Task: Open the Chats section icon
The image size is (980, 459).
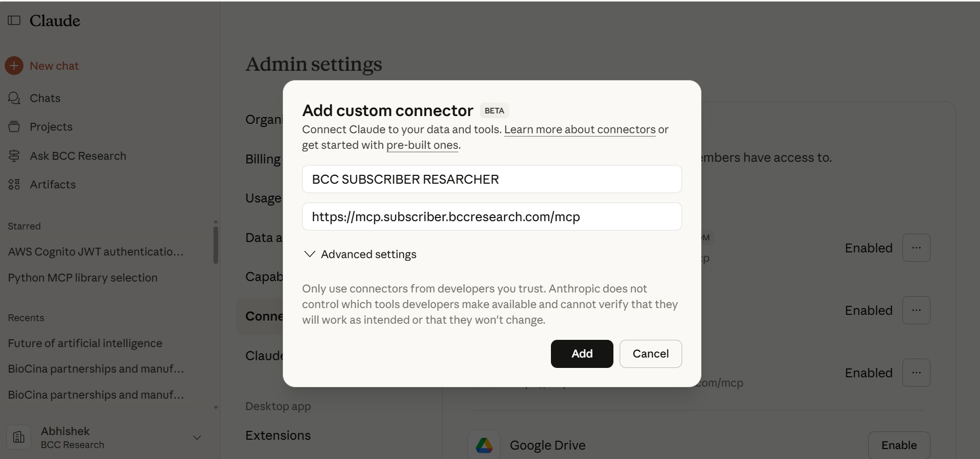Action: [x=14, y=98]
